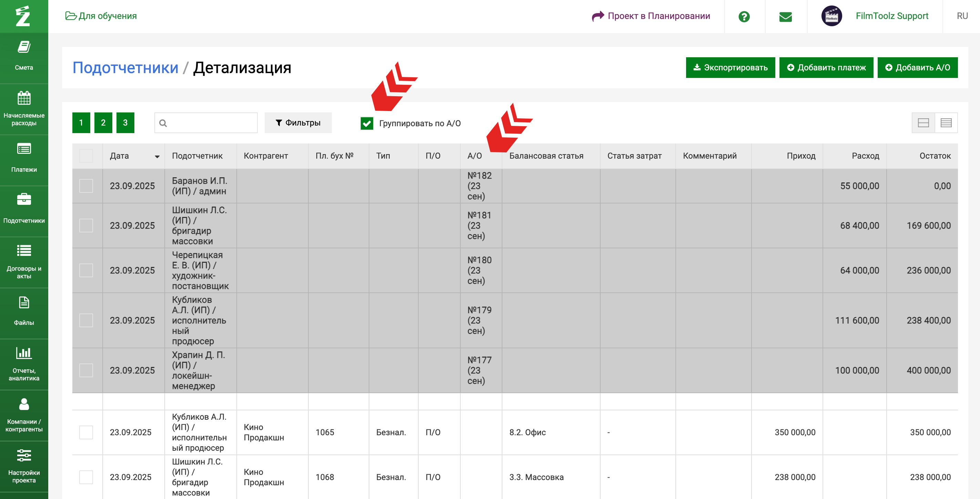The height and width of the screenshot is (499, 980).
Task: Go to page 2 tab
Action: point(103,122)
